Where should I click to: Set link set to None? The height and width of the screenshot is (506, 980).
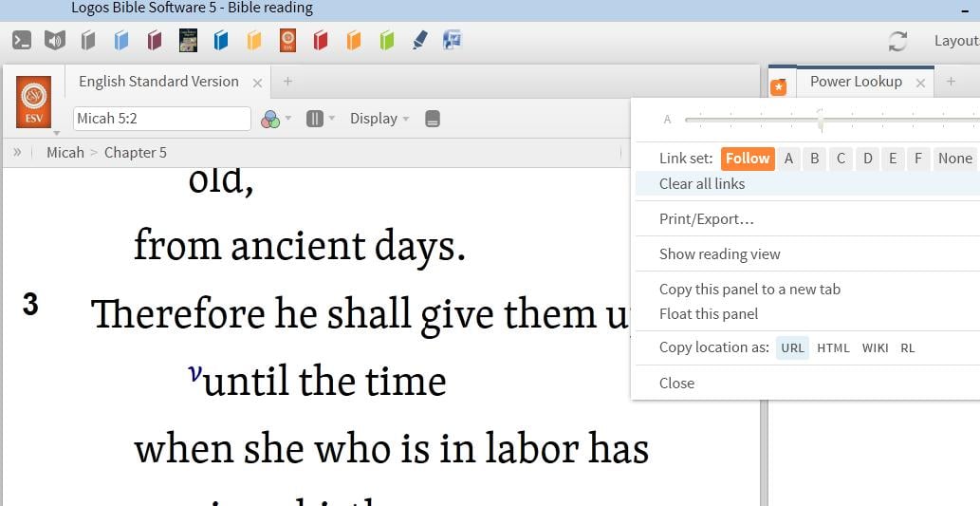[x=955, y=159]
